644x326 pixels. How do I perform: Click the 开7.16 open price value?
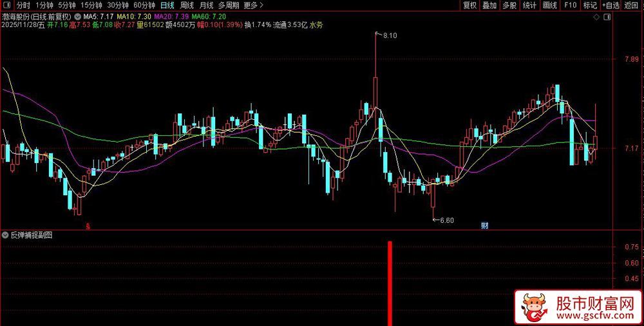click(x=57, y=24)
